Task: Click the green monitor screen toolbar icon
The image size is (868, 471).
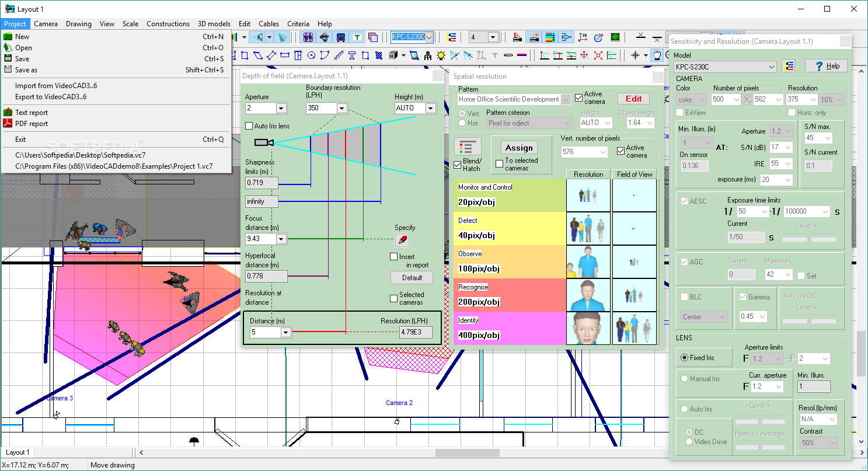Action: pyautogui.click(x=615, y=37)
